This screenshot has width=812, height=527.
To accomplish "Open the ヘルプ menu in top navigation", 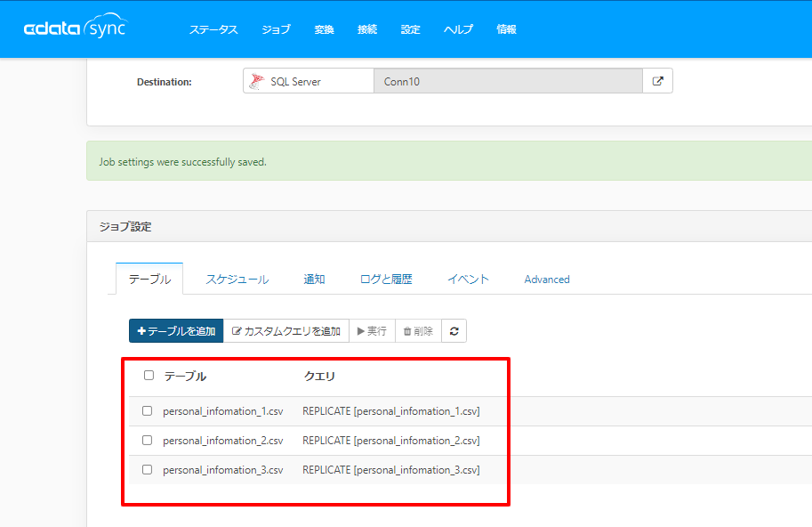I will click(x=458, y=29).
